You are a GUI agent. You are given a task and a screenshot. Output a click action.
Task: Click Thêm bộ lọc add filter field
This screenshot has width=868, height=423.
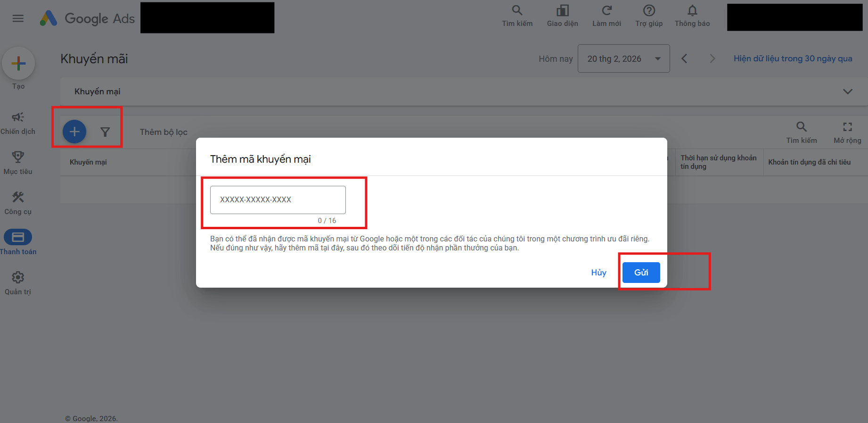pyautogui.click(x=164, y=132)
